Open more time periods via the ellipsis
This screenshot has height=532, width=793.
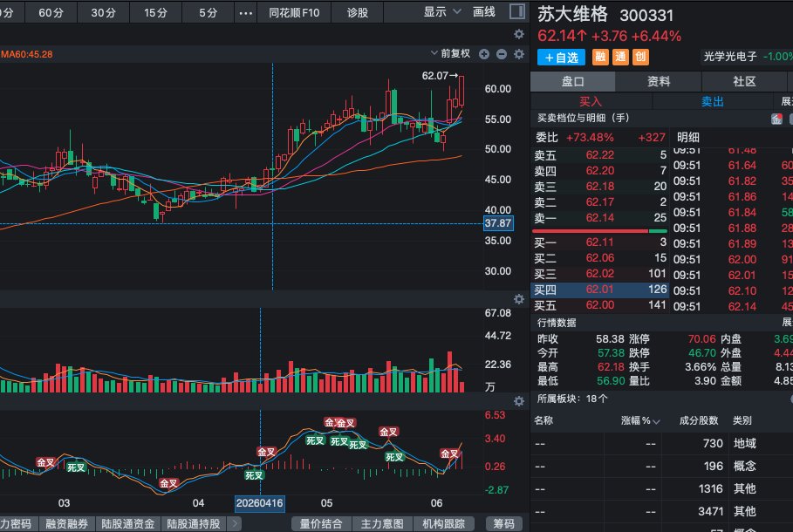(x=246, y=12)
